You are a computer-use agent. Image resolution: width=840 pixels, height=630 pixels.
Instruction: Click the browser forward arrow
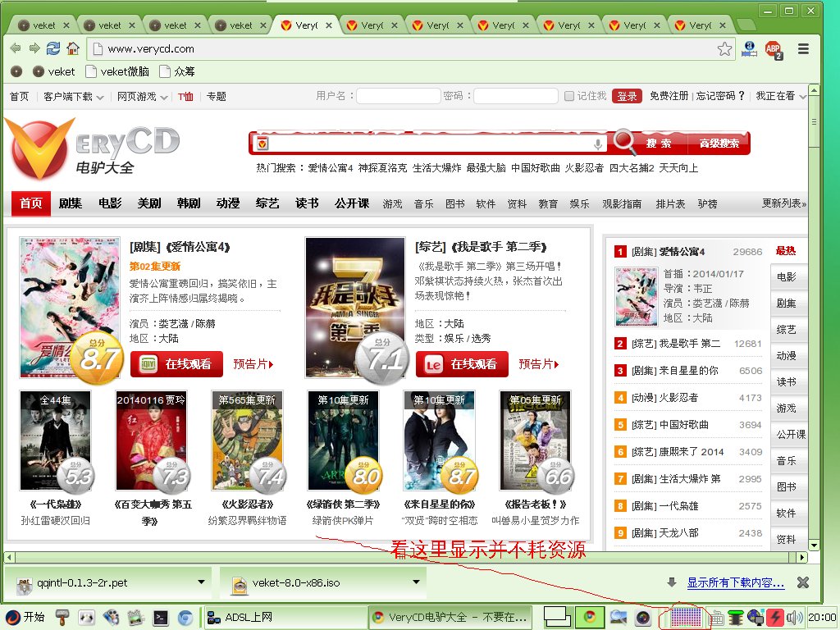34,48
